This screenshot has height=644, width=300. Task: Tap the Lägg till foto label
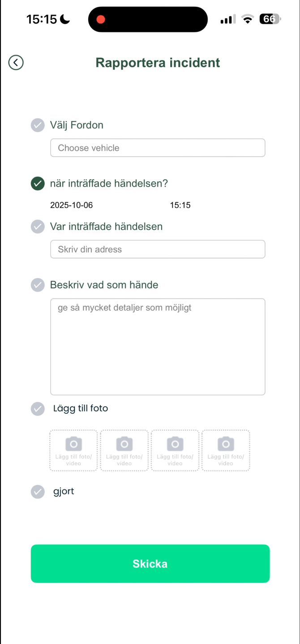pyautogui.click(x=81, y=408)
